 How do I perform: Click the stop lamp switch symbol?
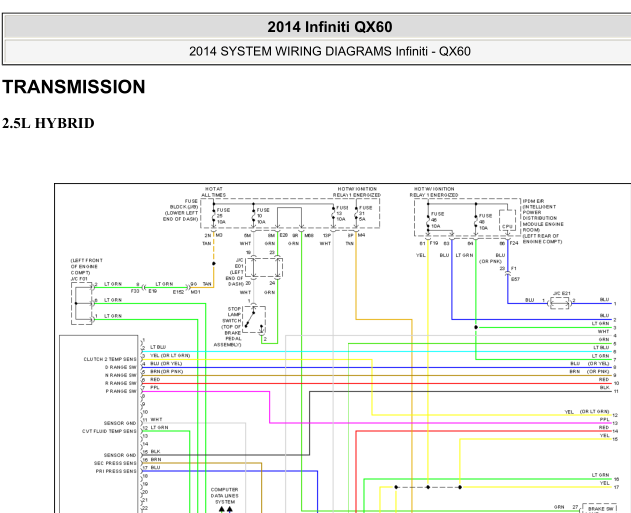pyautogui.click(x=254, y=319)
